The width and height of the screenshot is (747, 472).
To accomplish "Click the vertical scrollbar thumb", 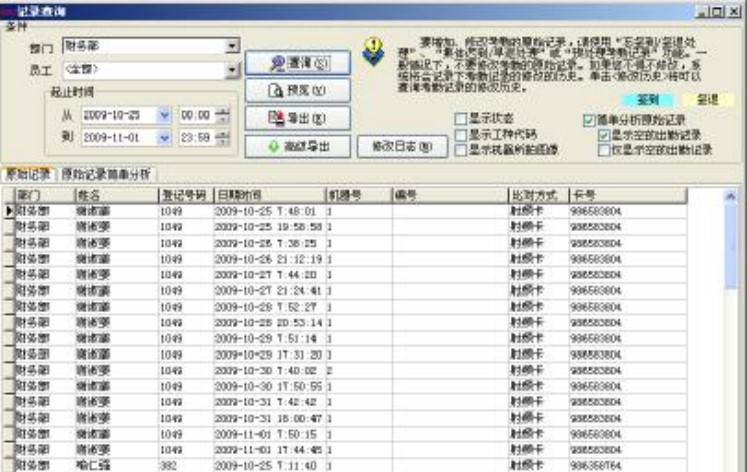I will pos(730,245).
